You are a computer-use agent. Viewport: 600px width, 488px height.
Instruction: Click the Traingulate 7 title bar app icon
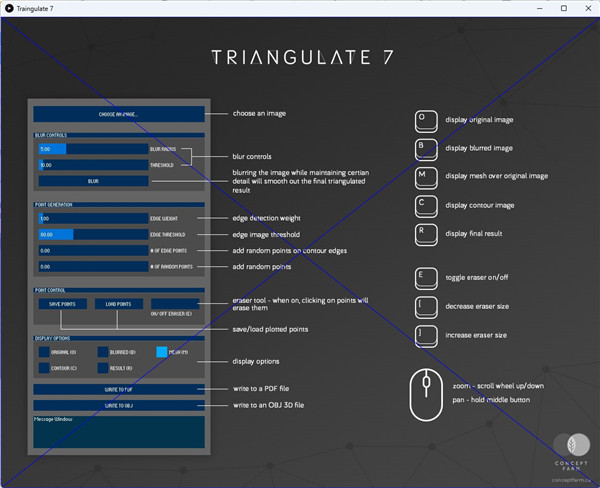[x=9, y=8]
